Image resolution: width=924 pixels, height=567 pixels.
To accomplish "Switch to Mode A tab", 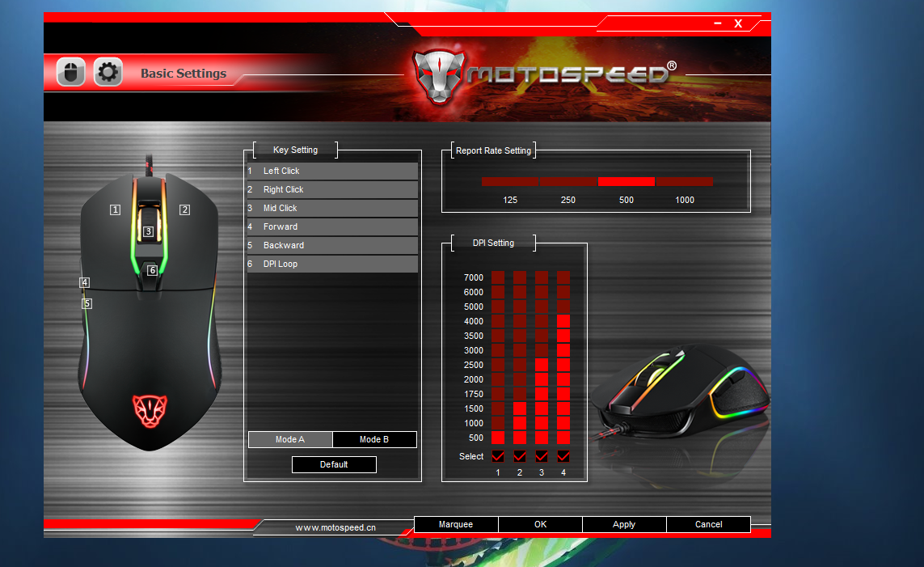I will [x=290, y=439].
